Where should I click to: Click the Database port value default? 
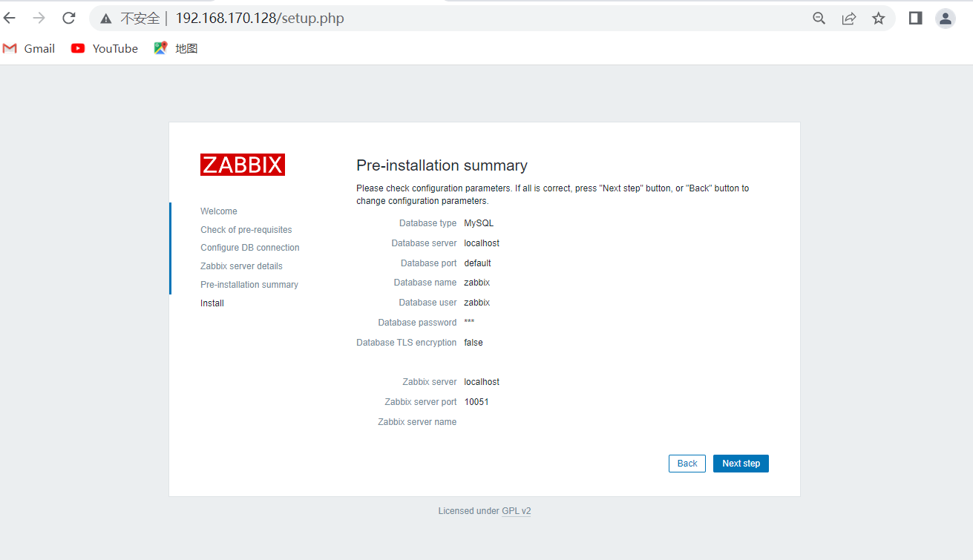click(x=478, y=263)
